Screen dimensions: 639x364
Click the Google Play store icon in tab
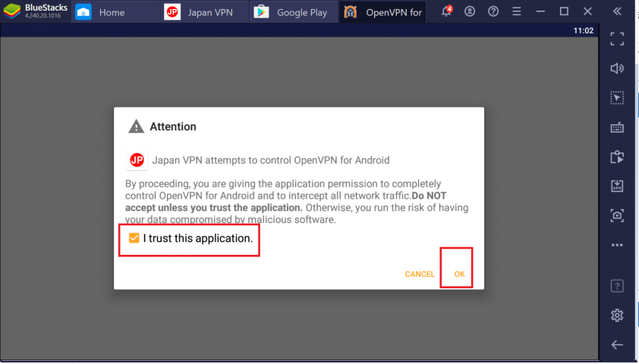tap(261, 12)
